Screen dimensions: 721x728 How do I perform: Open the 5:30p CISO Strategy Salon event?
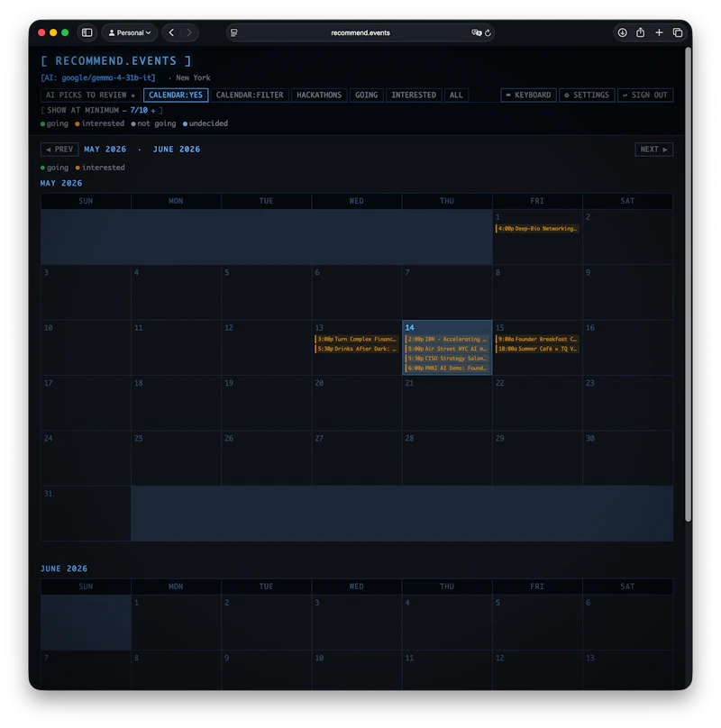pyautogui.click(x=446, y=359)
